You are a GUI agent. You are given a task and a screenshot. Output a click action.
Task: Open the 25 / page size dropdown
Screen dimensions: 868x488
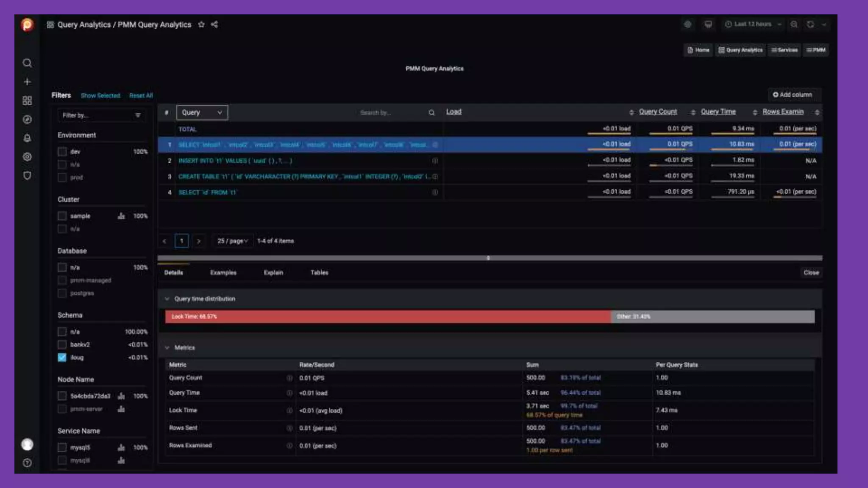pos(232,241)
